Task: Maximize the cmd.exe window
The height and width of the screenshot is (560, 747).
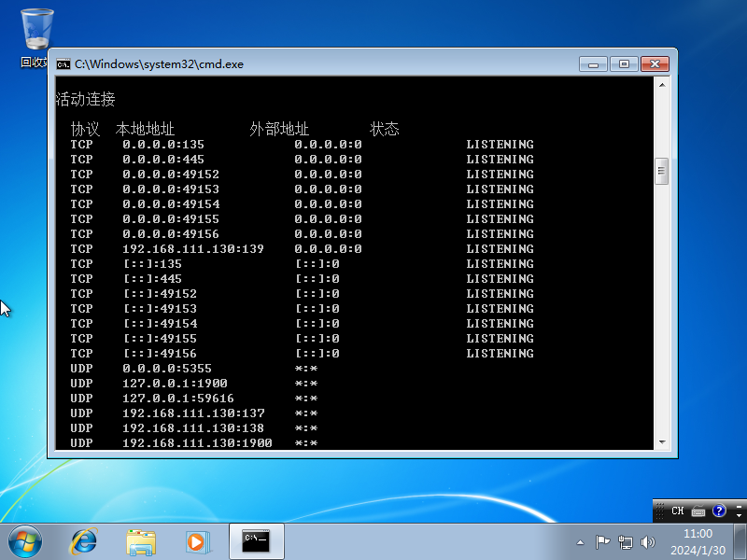Action: (x=624, y=64)
